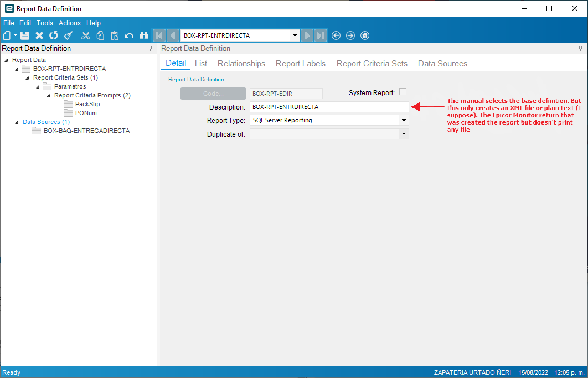This screenshot has height=378, width=588.
Task: Paste using the clipboard toolbar icon
Action: pos(115,35)
